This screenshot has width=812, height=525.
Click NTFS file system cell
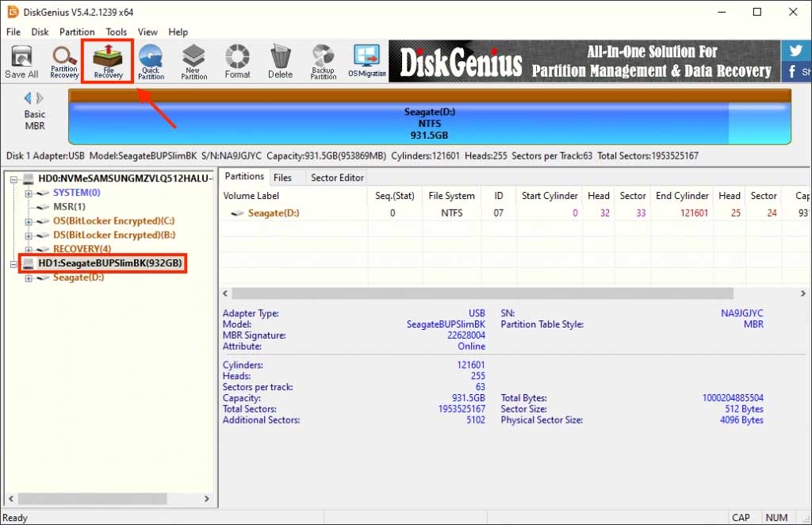click(451, 213)
